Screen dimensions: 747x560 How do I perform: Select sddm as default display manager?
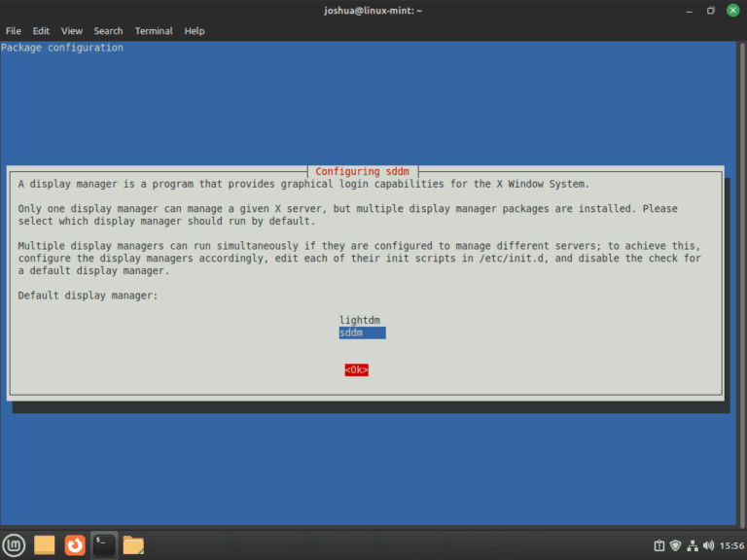point(362,332)
